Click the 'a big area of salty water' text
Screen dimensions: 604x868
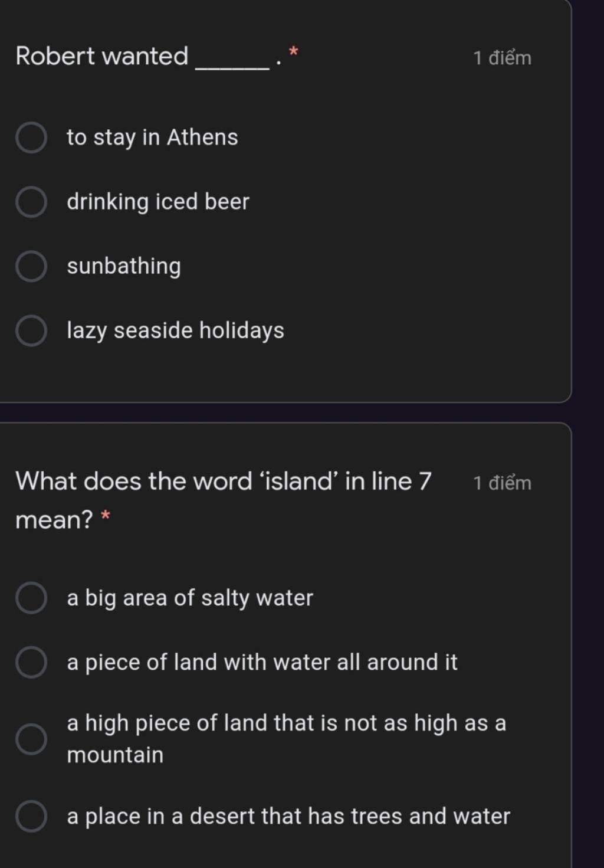[190, 598]
